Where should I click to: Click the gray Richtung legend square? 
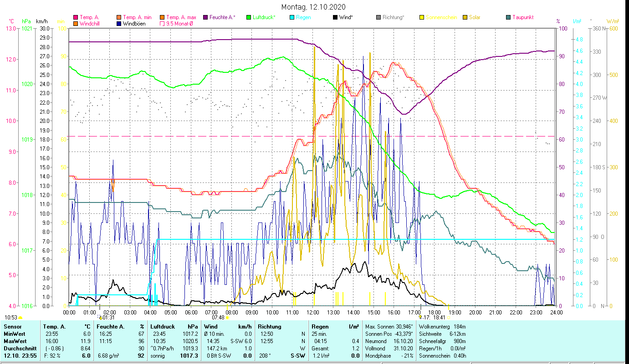pos(378,17)
